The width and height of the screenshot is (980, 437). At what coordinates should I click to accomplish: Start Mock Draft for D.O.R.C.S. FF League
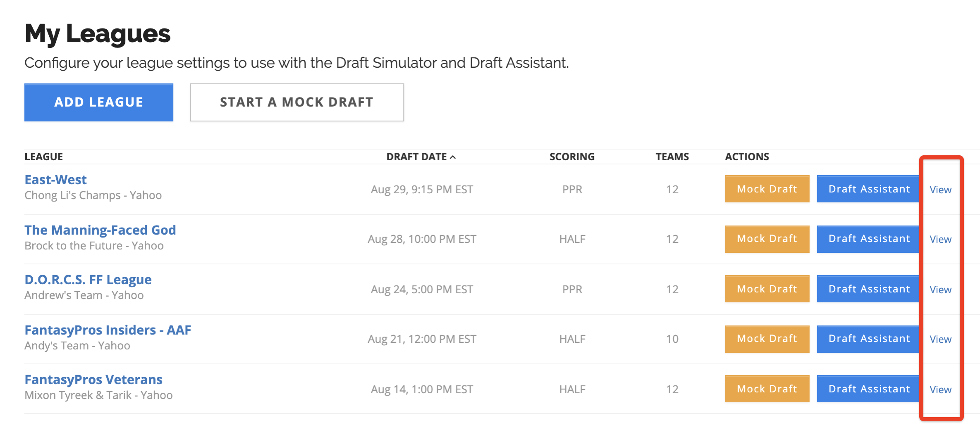tap(767, 289)
